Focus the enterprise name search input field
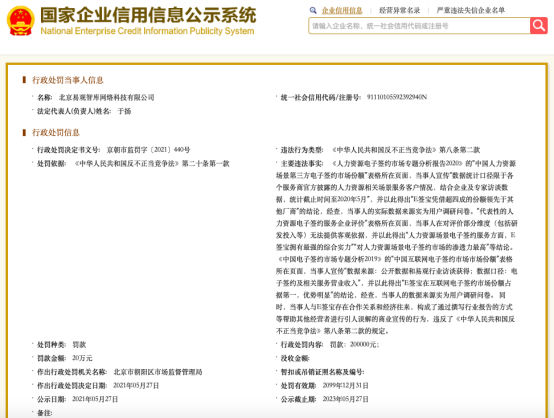 point(419,26)
